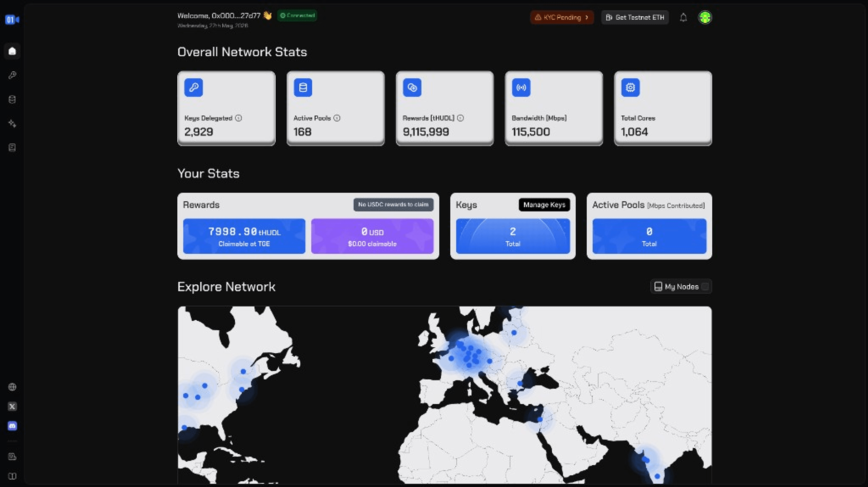Open the KYC Pending warning

coord(562,17)
